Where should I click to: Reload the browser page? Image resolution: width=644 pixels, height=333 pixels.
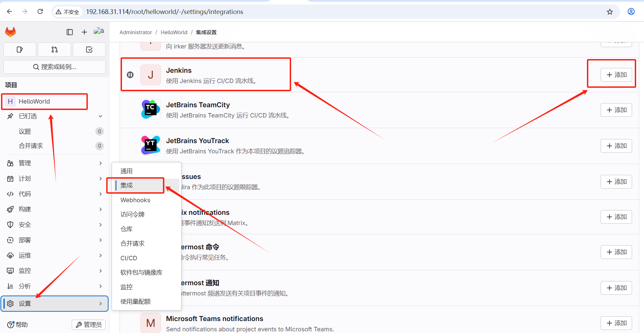(40, 12)
